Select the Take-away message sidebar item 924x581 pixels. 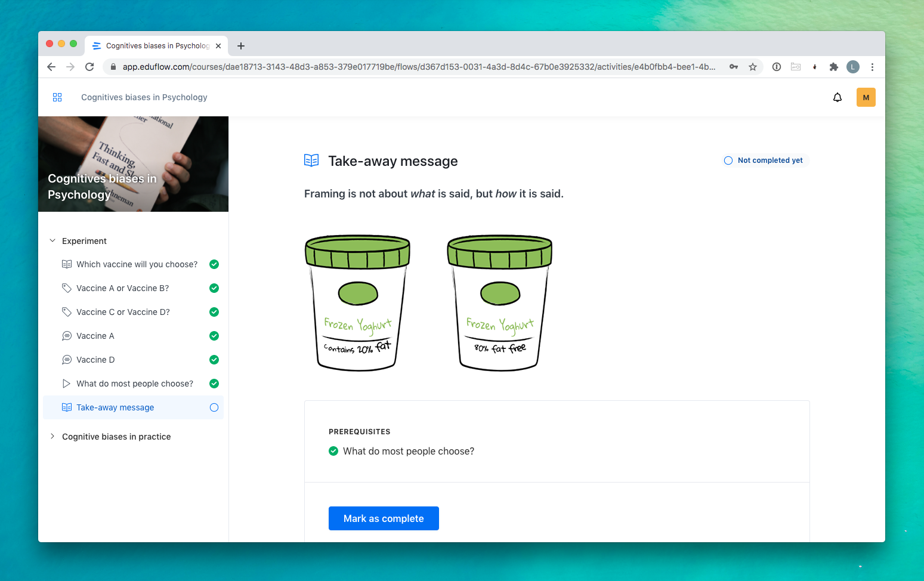pos(134,407)
